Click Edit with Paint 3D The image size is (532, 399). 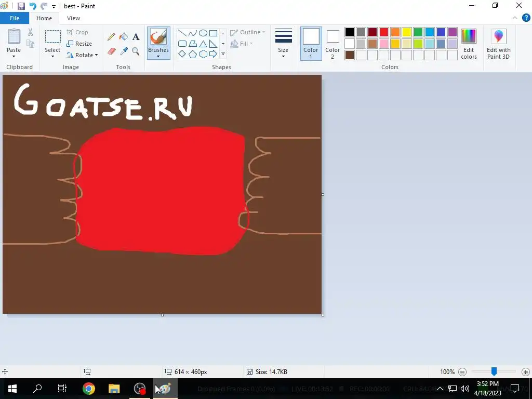pos(498,44)
